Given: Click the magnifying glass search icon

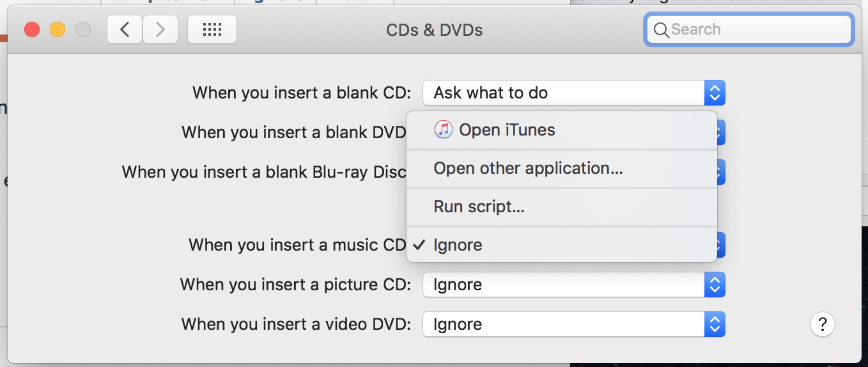Looking at the screenshot, I should [661, 29].
